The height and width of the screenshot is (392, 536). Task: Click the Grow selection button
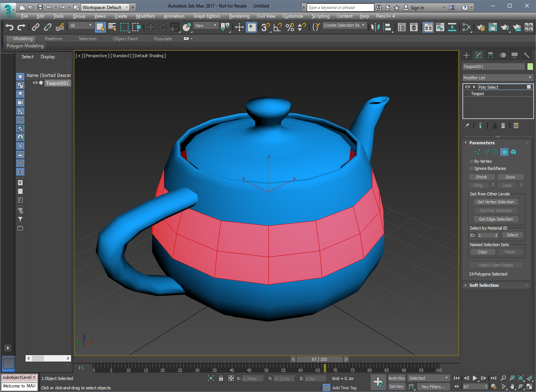(x=510, y=177)
